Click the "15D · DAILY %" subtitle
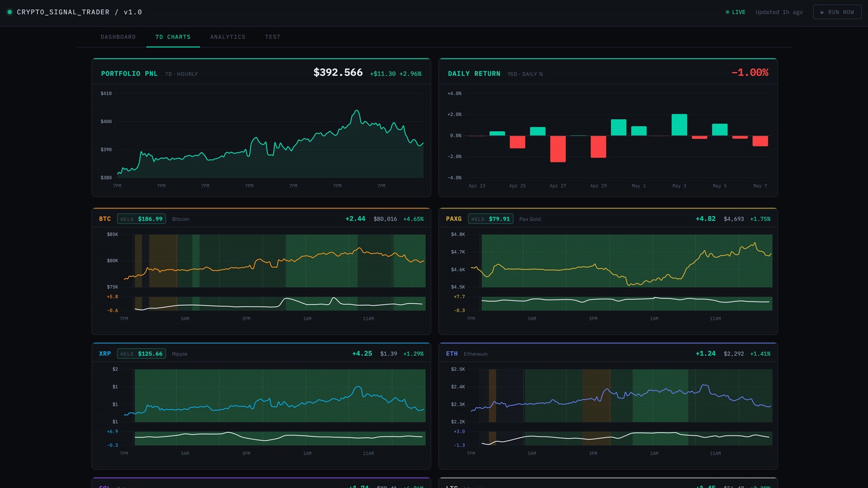The image size is (868, 488). pyautogui.click(x=525, y=74)
